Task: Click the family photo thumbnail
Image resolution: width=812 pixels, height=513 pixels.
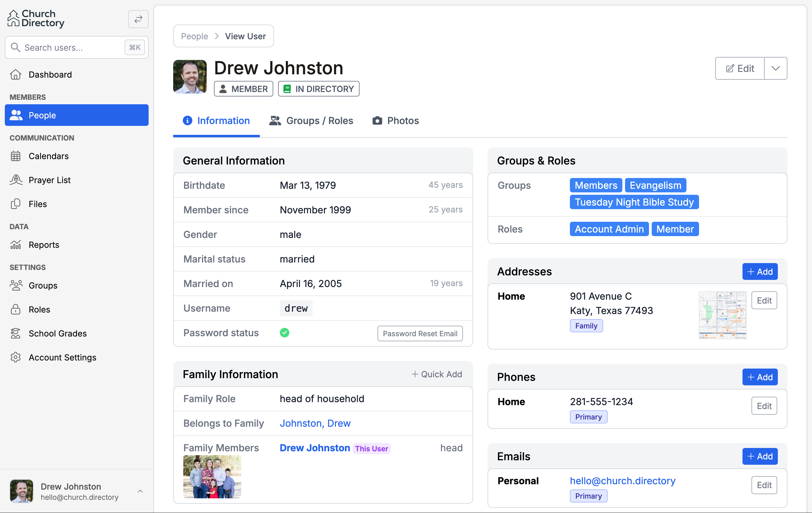Action: tap(212, 476)
